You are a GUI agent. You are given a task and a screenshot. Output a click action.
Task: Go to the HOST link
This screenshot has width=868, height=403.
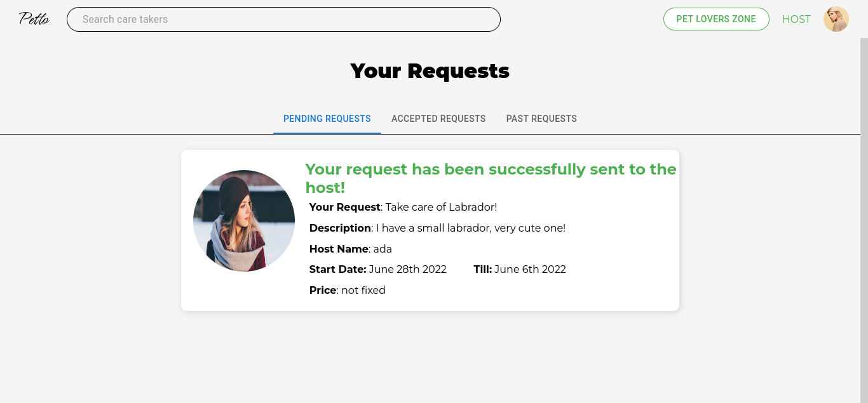[796, 19]
